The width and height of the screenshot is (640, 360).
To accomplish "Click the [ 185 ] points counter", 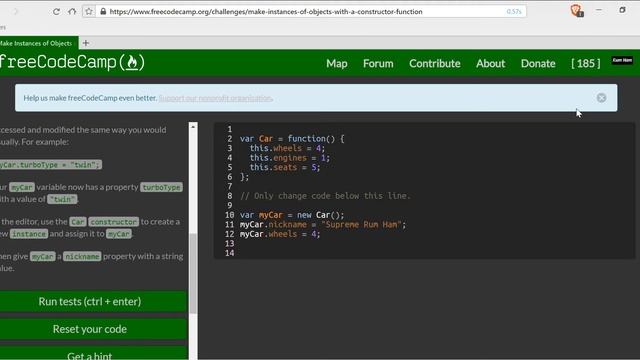I will (586, 63).
